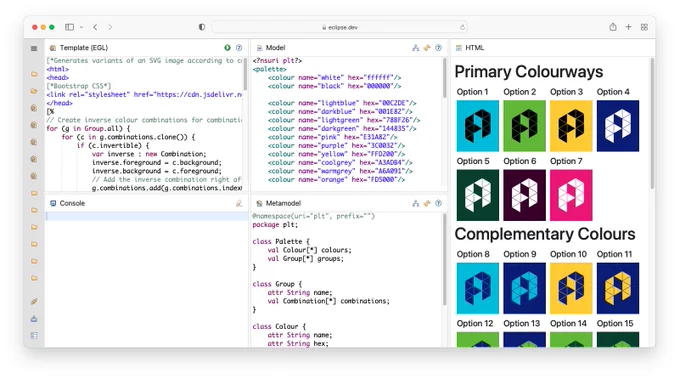680x379 pixels.
Task: Click the Metamodel editor vertical scrollbar
Action: point(444,259)
